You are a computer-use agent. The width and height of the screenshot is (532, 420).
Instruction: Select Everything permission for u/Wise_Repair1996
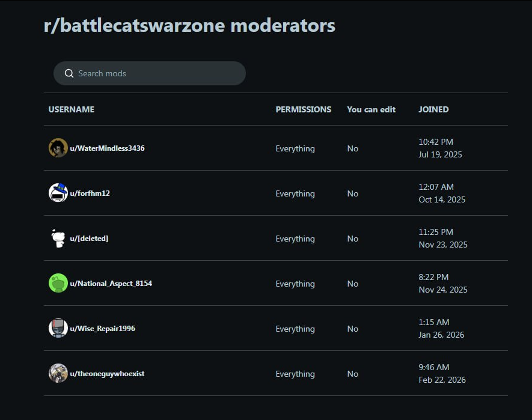[x=295, y=329]
